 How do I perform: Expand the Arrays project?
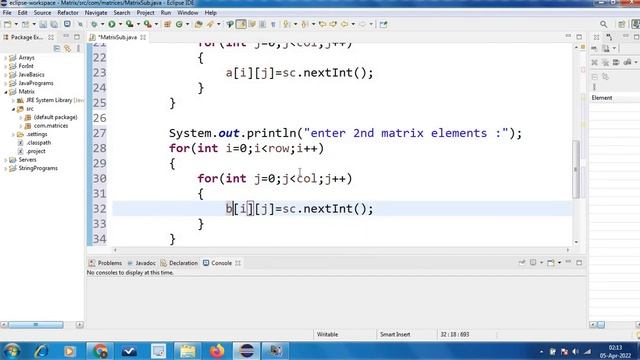click(x=6, y=58)
